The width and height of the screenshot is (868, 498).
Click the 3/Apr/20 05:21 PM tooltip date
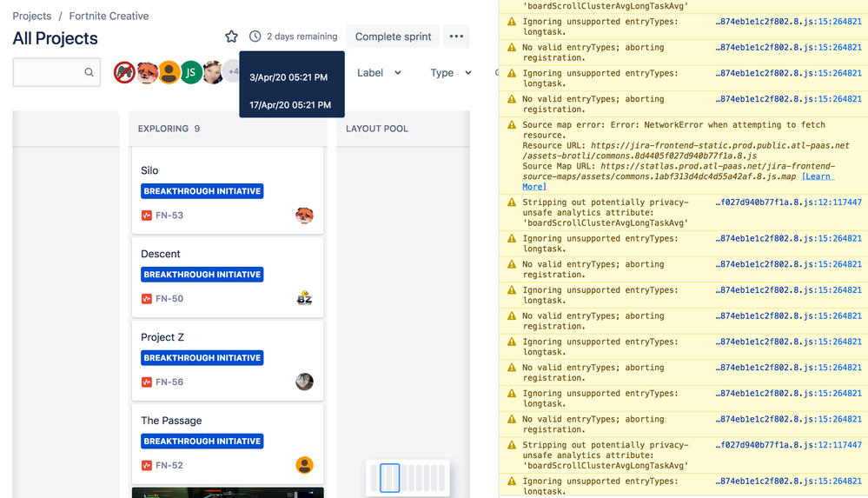[x=288, y=77]
